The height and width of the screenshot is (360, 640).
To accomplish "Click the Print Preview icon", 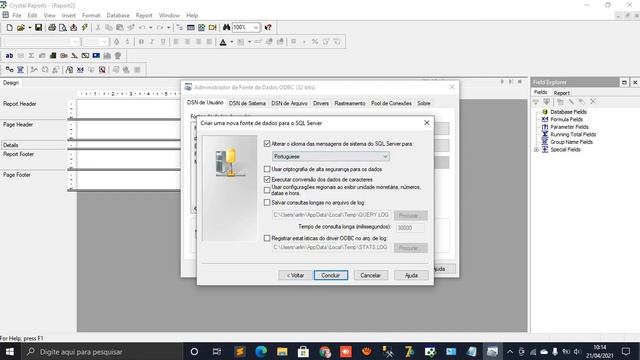I will click(62, 27).
